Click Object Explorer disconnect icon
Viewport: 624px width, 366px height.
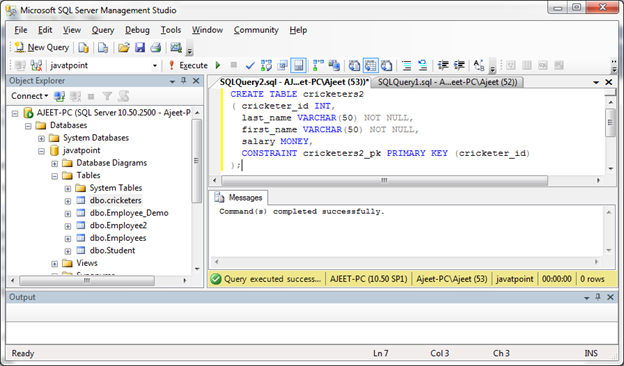pos(75,96)
